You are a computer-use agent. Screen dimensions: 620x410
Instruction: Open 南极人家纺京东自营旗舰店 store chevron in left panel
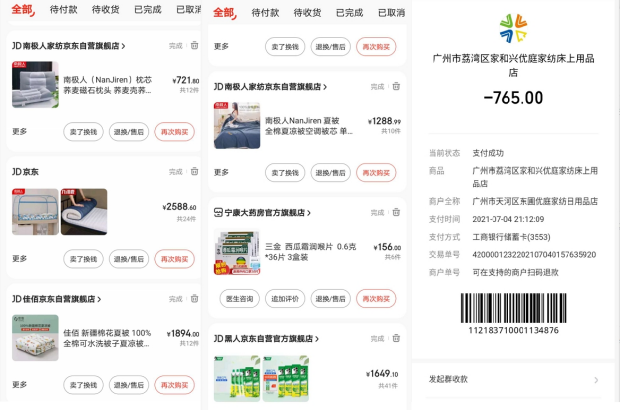(x=123, y=46)
